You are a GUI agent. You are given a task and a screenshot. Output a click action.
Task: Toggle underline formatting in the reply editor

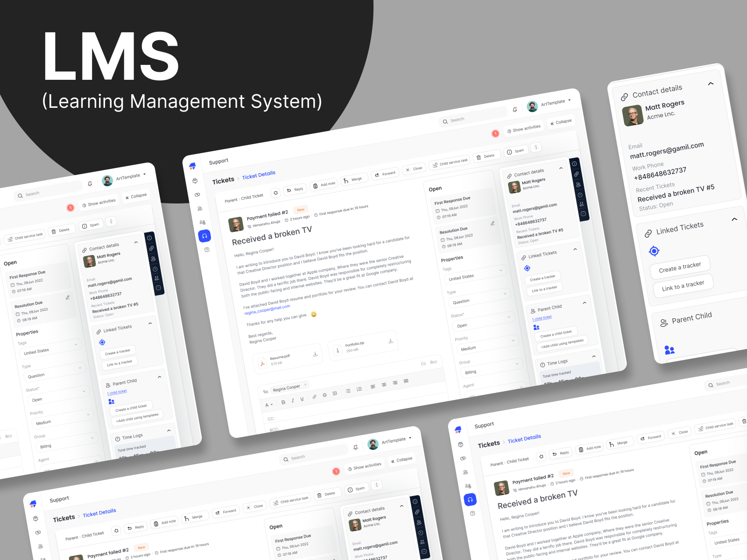302,399
